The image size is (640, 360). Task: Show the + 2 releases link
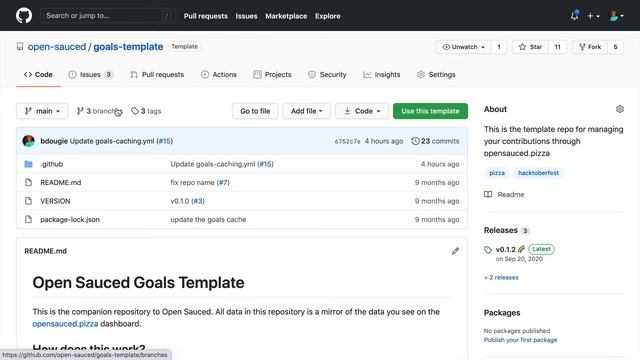point(501,278)
